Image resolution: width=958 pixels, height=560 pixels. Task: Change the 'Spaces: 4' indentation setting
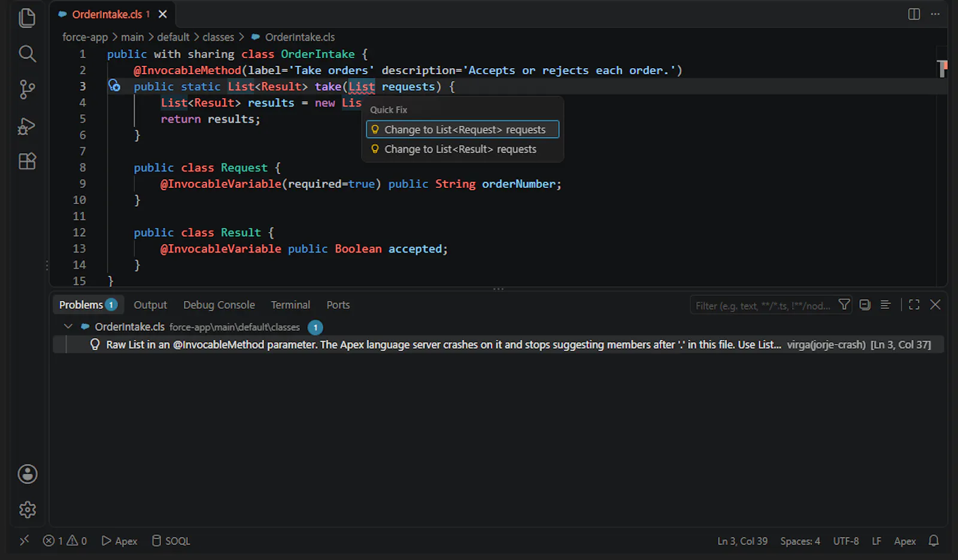800,541
